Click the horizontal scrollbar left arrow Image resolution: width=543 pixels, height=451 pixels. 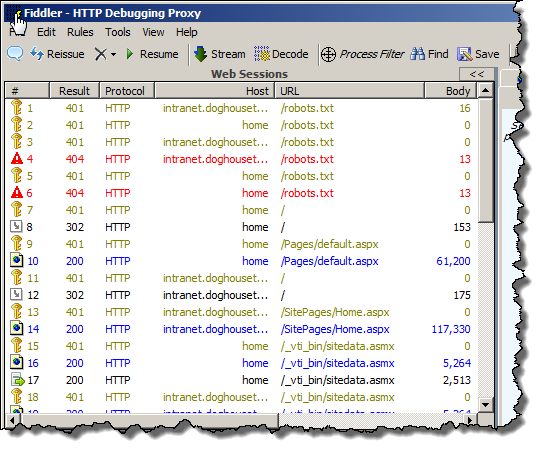click(12, 420)
